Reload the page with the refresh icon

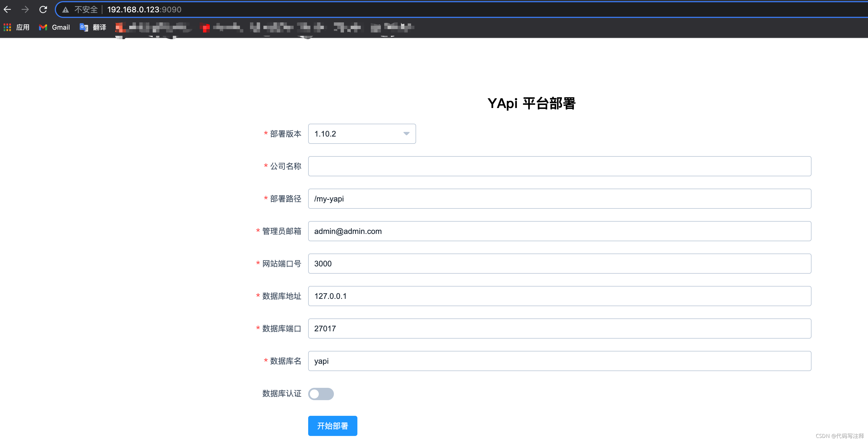tap(43, 10)
